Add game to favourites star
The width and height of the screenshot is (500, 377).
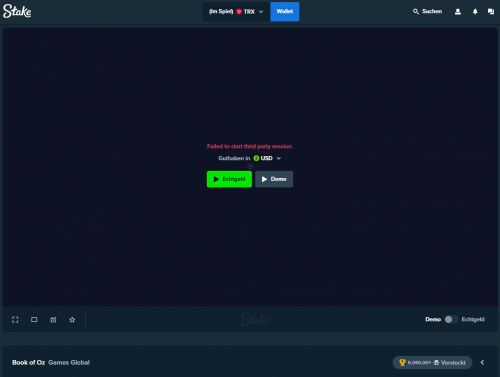pyautogui.click(x=72, y=320)
